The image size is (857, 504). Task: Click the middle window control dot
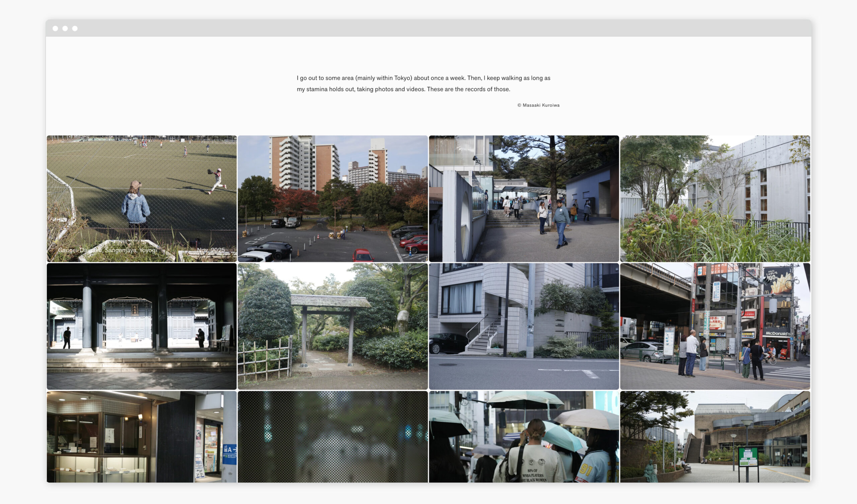tap(65, 28)
